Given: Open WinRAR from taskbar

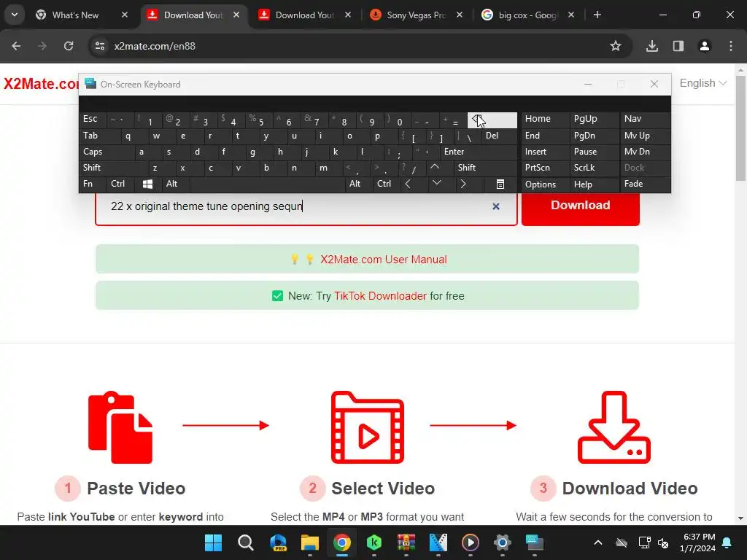Looking at the screenshot, I should (406, 542).
